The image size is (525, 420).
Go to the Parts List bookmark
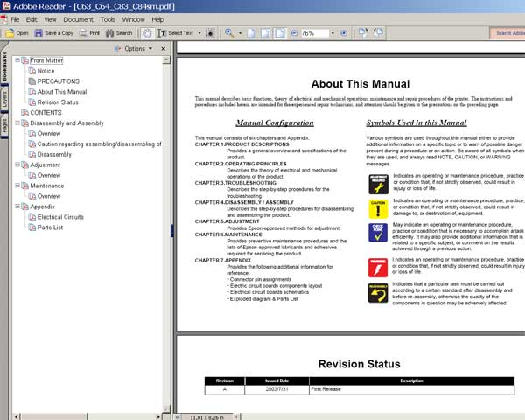(50, 227)
